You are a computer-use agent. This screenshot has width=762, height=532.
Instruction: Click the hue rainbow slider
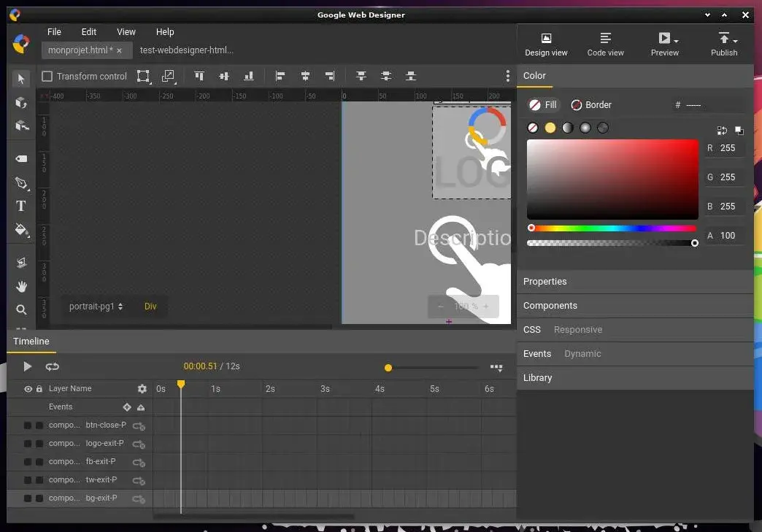613,228
